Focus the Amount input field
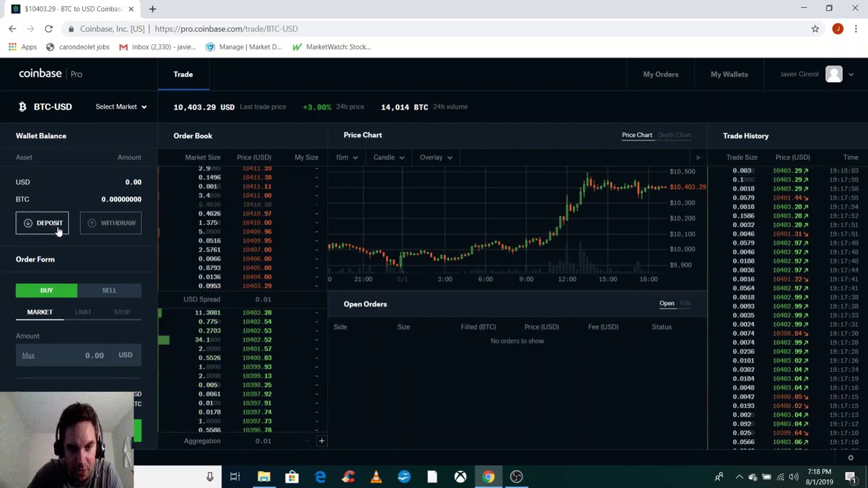This screenshot has width=868, height=488. click(x=79, y=355)
